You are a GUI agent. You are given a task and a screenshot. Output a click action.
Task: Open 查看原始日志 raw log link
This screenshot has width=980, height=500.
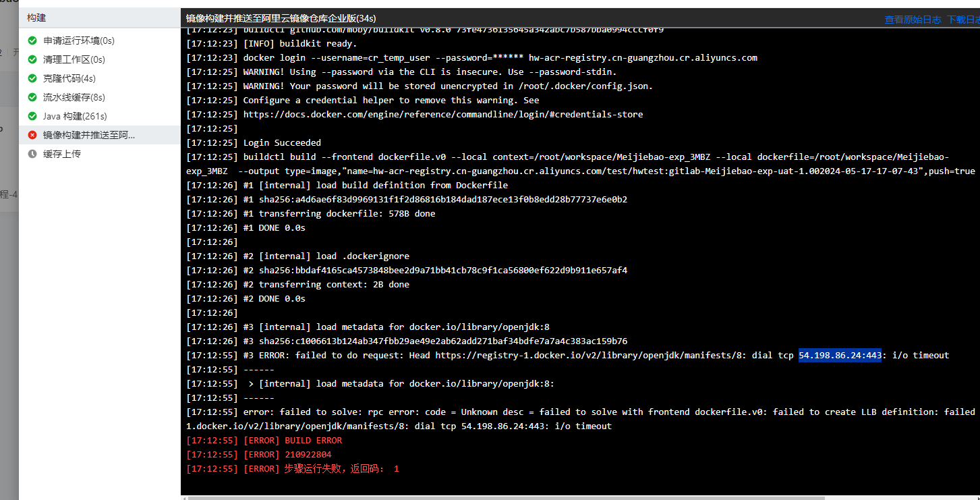pyautogui.click(x=913, y=20)
